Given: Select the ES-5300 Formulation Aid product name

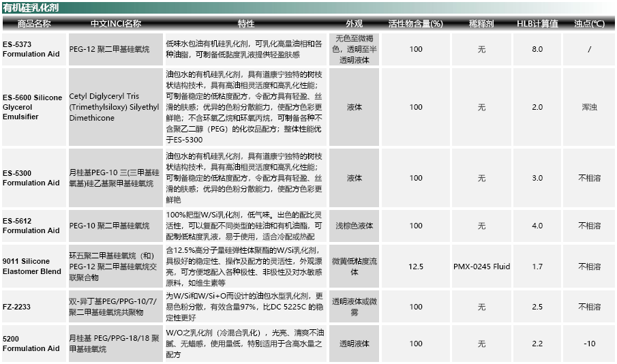Looking at the screenshot, I should pyautogui.click(x=31, y=178).
